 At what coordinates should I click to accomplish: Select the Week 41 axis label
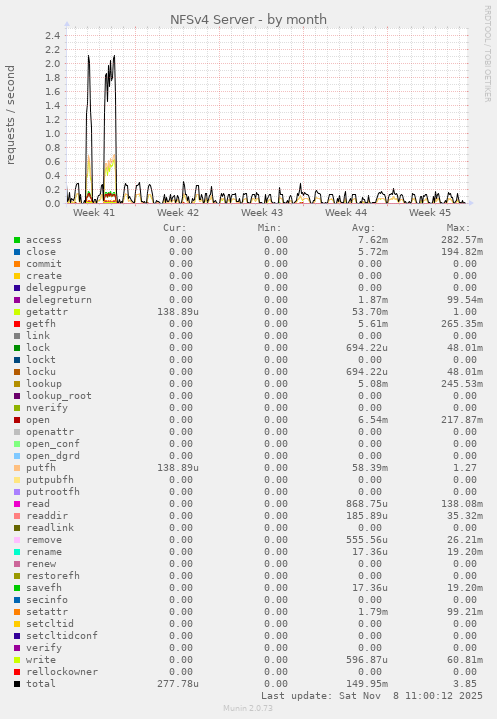(94, 213)
